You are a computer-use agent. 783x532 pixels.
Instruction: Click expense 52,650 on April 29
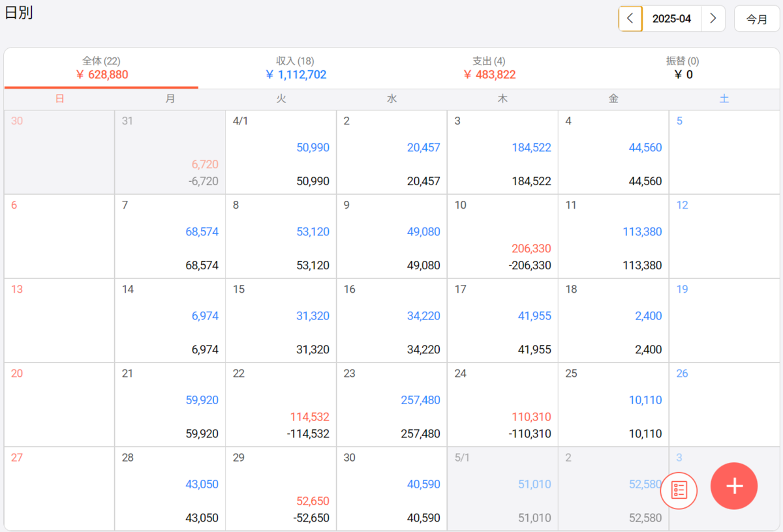(x=313, y=501)
